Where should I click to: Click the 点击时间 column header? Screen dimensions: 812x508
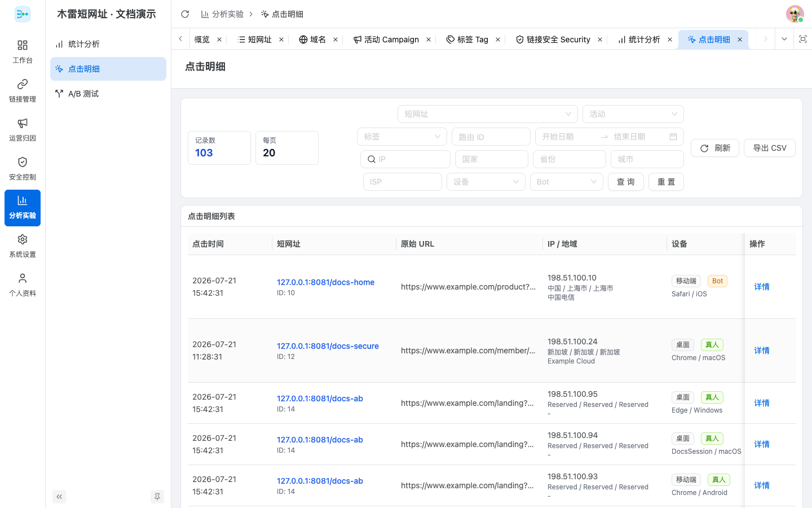pos(230,244)
